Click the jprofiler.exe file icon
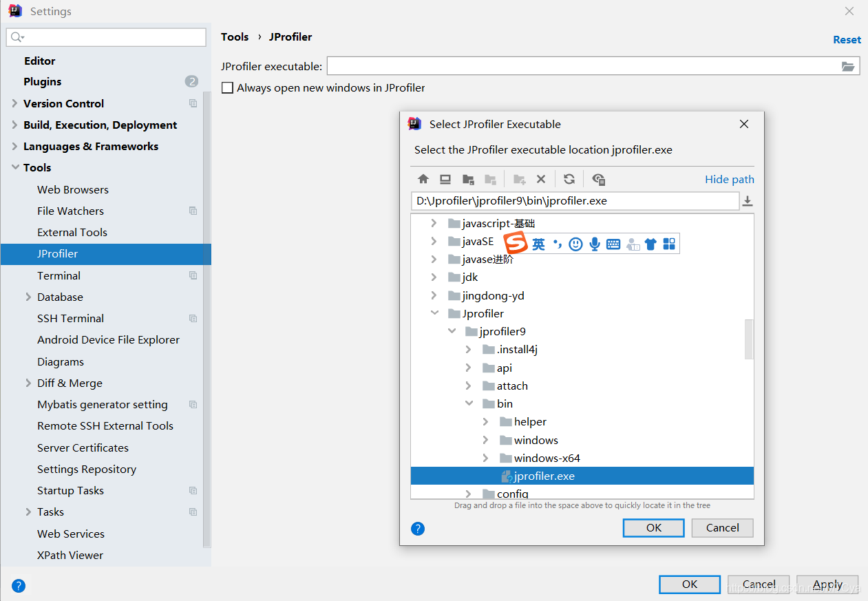The height and width of the screenshot is (601, 868). click(x=506, y=476)
